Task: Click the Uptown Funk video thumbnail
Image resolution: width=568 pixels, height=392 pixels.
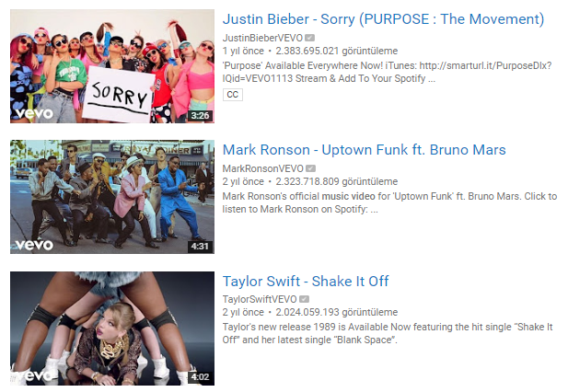Action: 112,197
